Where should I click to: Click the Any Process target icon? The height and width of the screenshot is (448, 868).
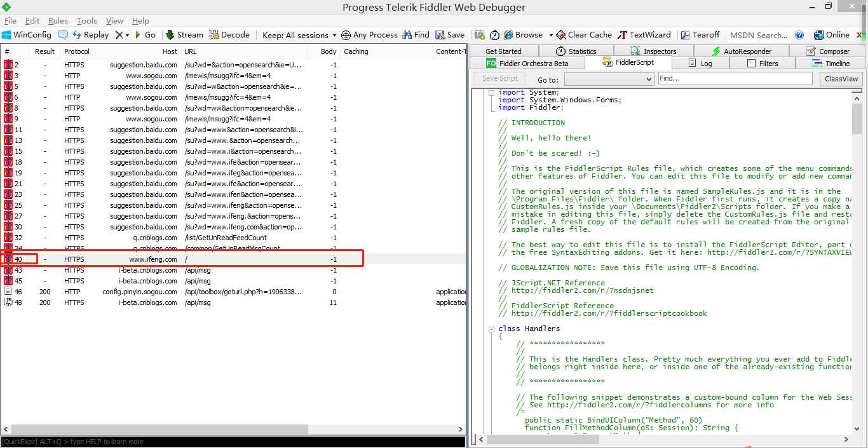(x=346, y=35)
